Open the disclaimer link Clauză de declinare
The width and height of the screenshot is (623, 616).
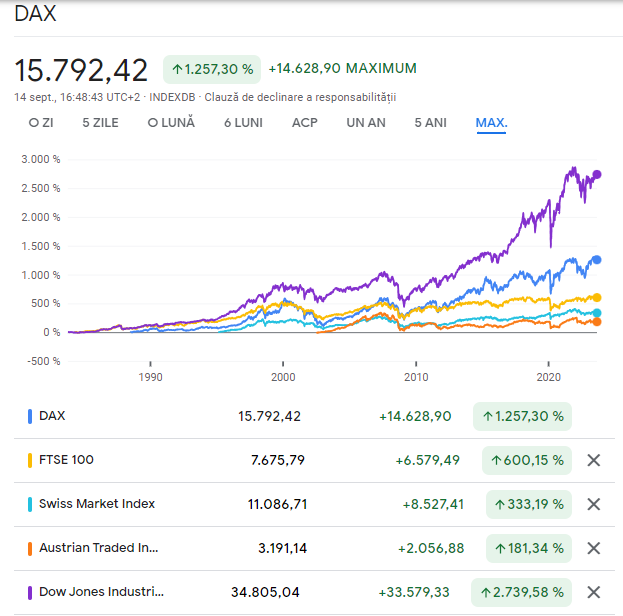[300, 97]
